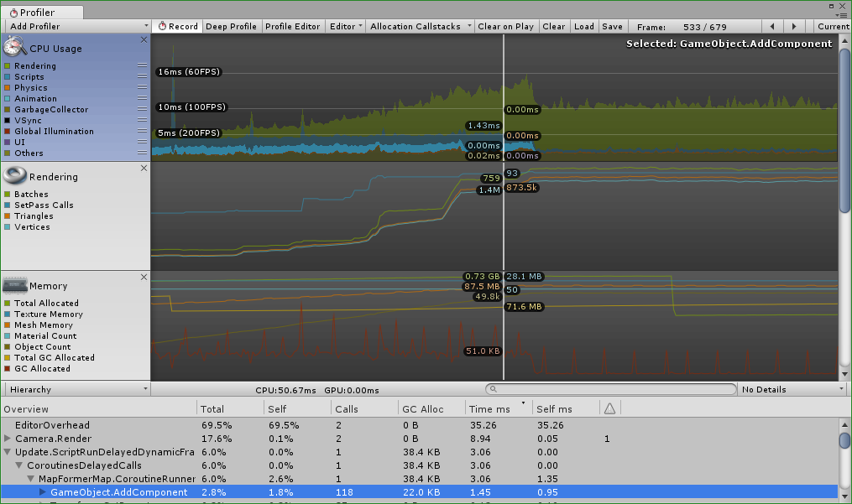This screenshot has width=852, height=504.
Task: Toggle the Scripts color swatch in CPU Usage
Action: (x=7, y=76)
